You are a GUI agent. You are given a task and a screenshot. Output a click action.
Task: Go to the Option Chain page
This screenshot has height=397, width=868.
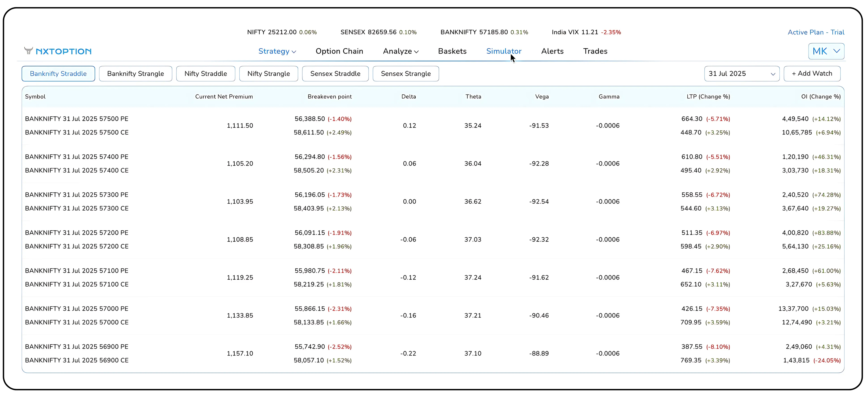(339, 51)
